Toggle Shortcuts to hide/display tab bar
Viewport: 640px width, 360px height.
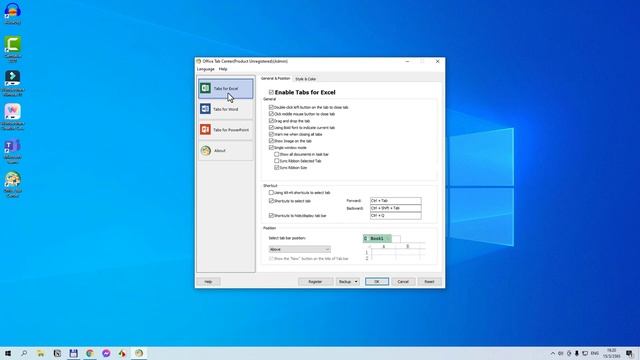271,215
